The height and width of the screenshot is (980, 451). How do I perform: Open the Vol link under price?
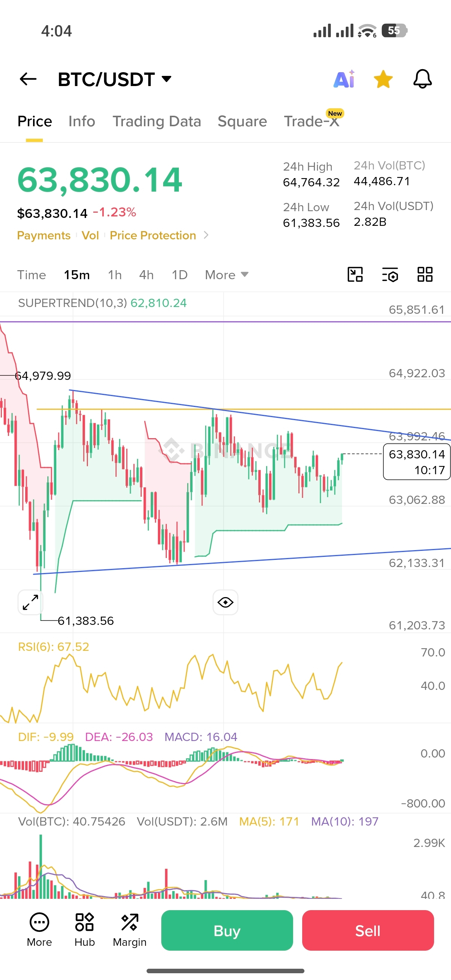pos(90,236)
